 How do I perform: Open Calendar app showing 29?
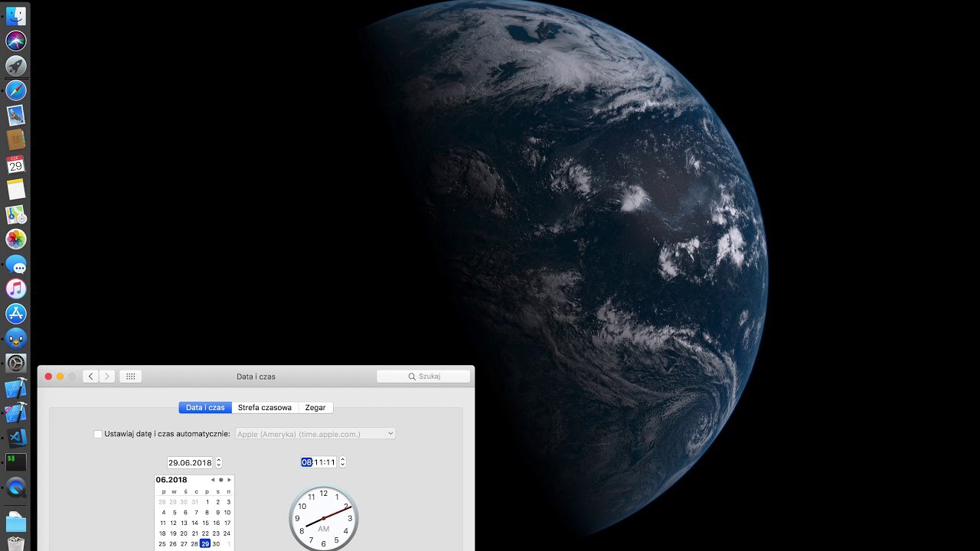pyautogui.click(x=16, y=165)
